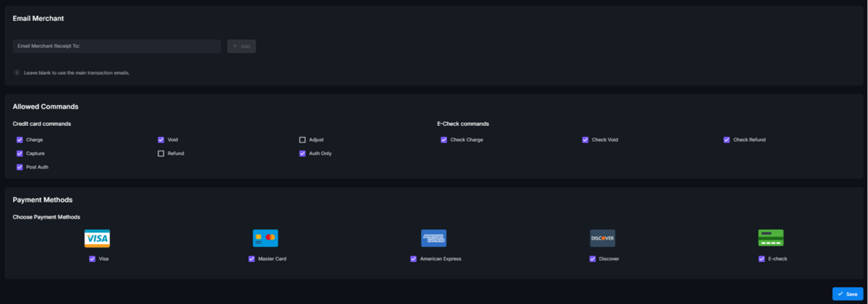Click the info icon beside blank email hint

pyautogui.click(x=17, y=72)
